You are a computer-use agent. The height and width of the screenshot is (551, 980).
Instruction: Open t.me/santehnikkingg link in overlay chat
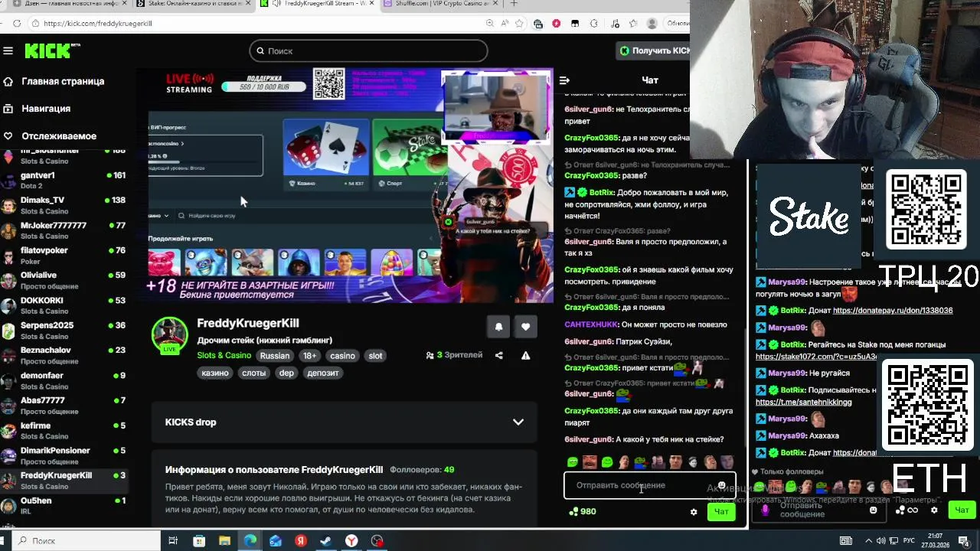[803, 402]
